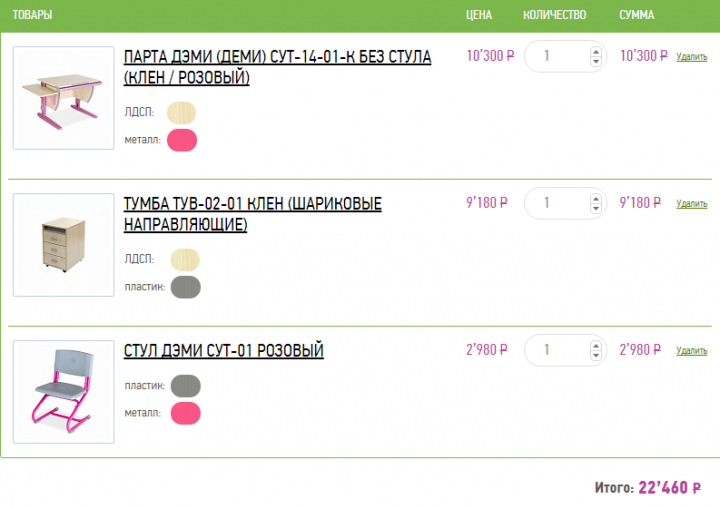Open the Стул Дэми СУТ-01 Розовый link

[223, 351]
